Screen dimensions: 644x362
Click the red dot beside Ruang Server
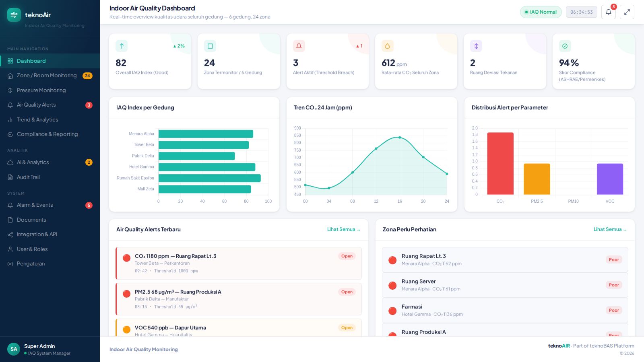[x=392, y=286]
